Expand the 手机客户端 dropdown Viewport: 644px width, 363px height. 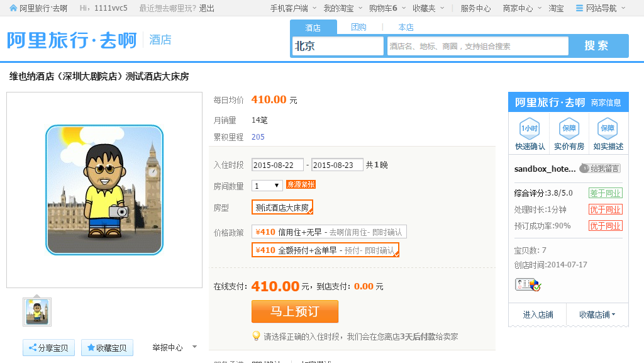(314, 8)
